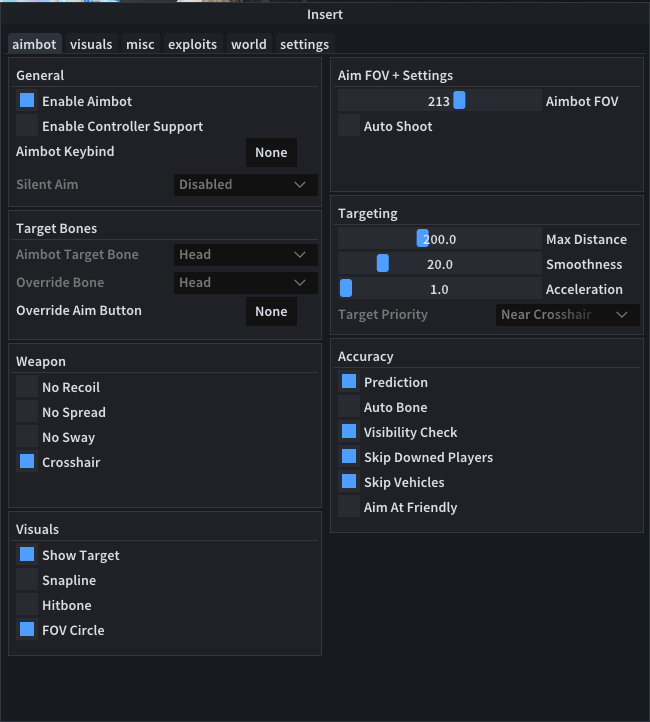Enable the Auto Shoot checkbox

[x=348, y=126]
